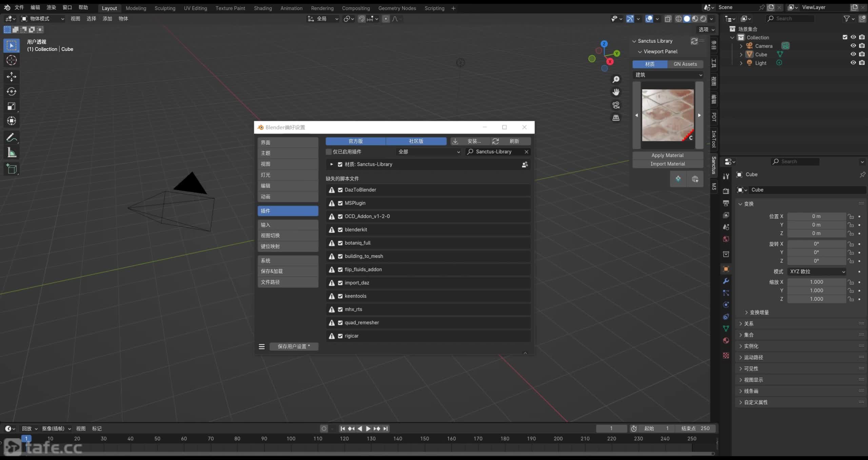Click the auto keying record icon in timeline

point(324,429)
